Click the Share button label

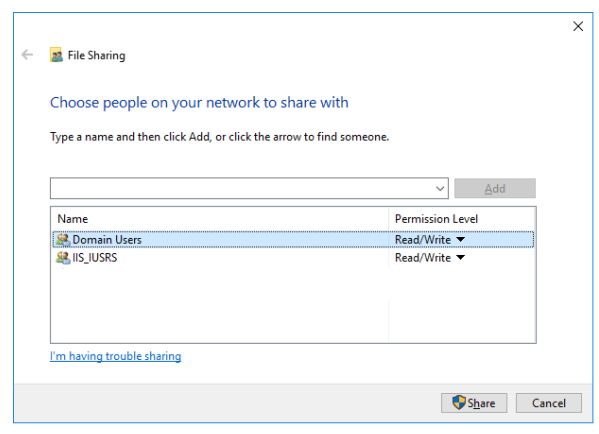pyautogui.click(x=481, y=403)
